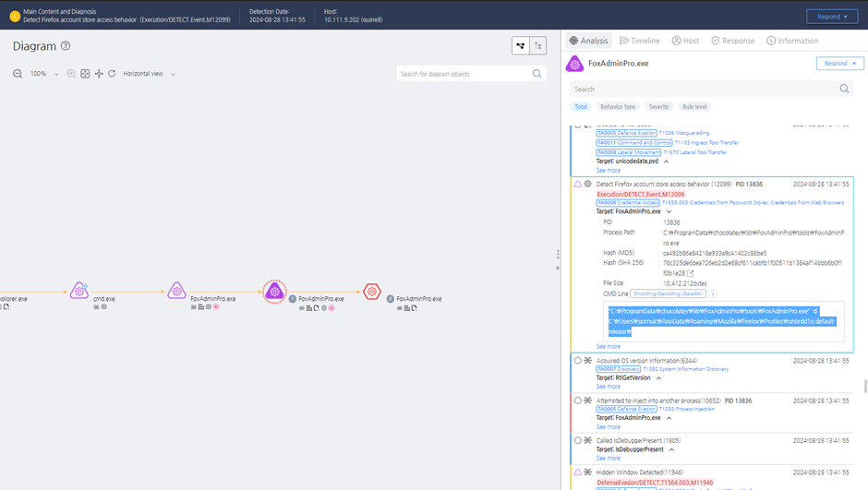Screen dimensions: 868x490
Task: Select the Behavior type filter chip
Action: point(618,107)
